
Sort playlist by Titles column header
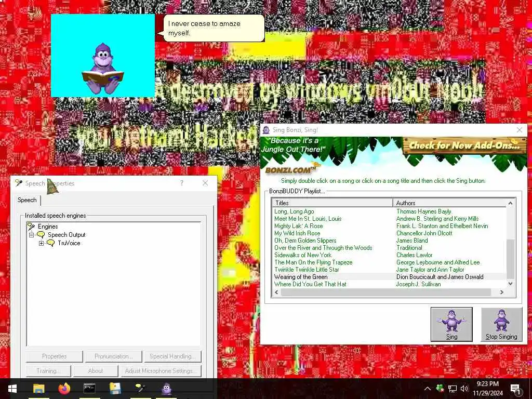pos(332,203)
